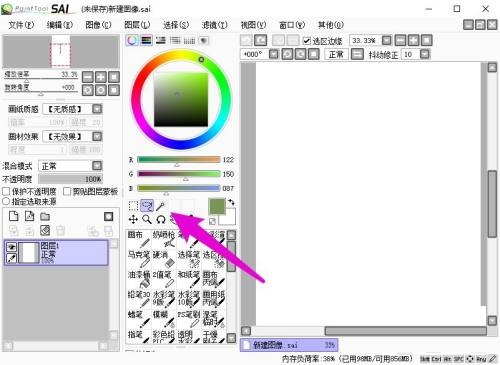Choose the 指笔 finger tool
Screen dimensions: 500x365
(x=139, y=337)
